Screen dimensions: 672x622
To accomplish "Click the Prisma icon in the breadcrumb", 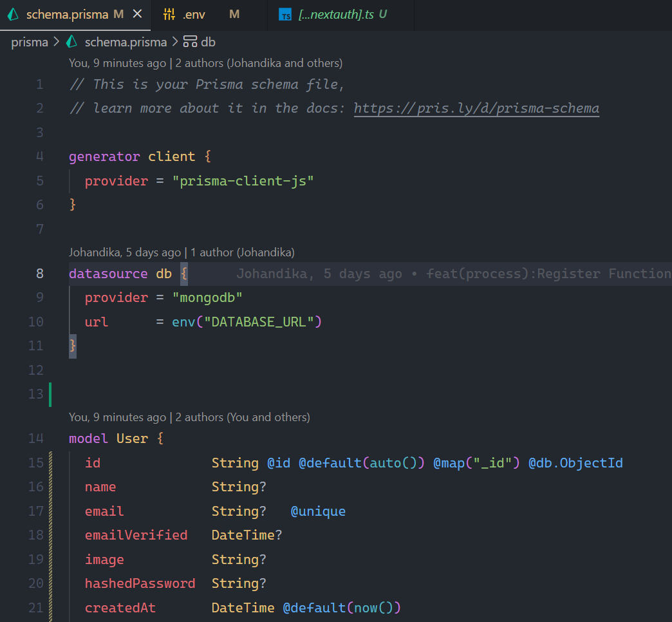I will [72, 42].
